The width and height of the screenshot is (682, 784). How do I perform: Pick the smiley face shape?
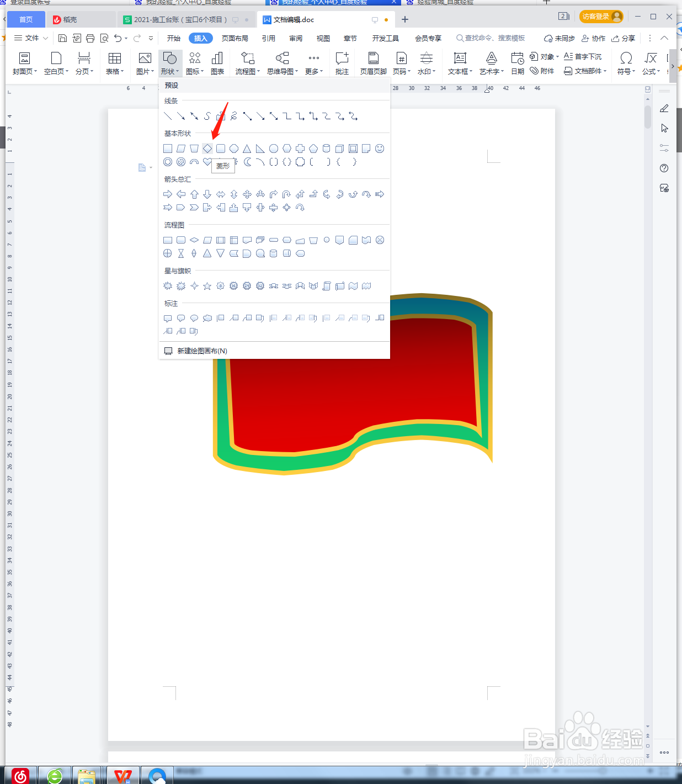pos(380,149)
